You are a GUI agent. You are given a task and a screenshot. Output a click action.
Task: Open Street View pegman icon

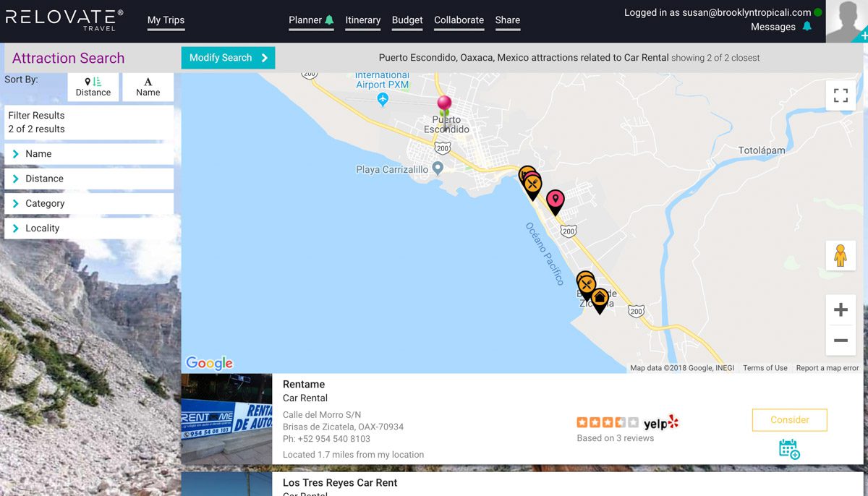[841, 256]
